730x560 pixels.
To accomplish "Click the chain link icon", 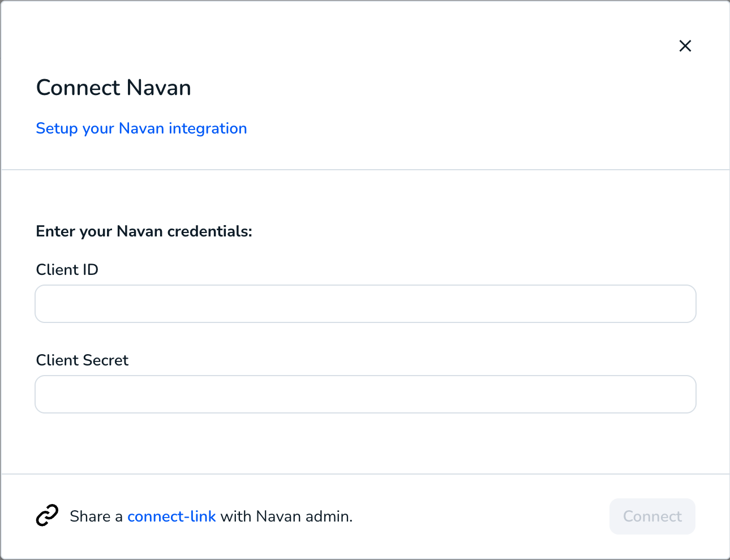I will (x=48, y=515).
